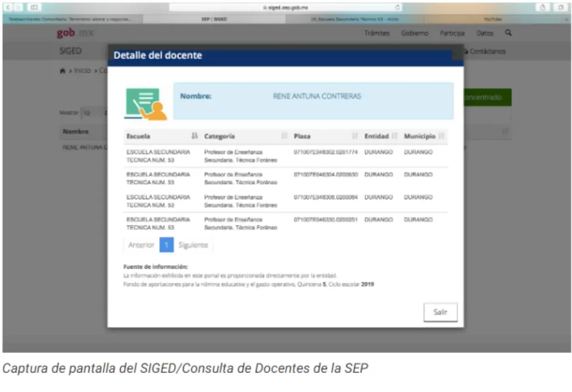Click the search magnifying glass in the gob.mx header

(508, 33)
